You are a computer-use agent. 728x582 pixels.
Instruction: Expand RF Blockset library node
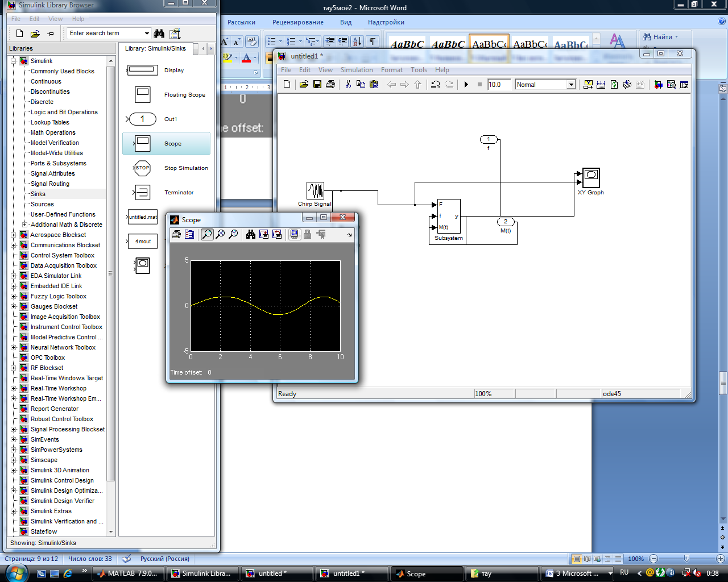(14, 368)
